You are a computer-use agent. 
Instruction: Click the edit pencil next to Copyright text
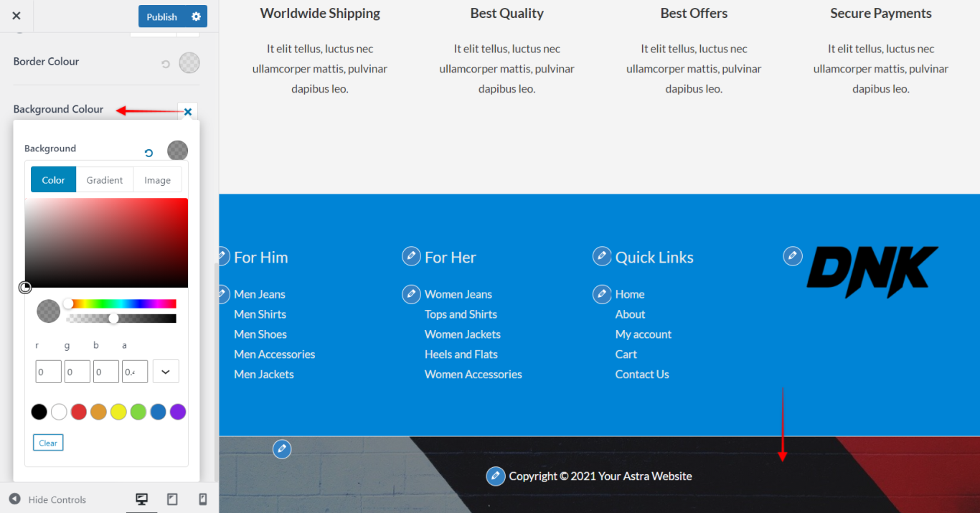[496, 476]
